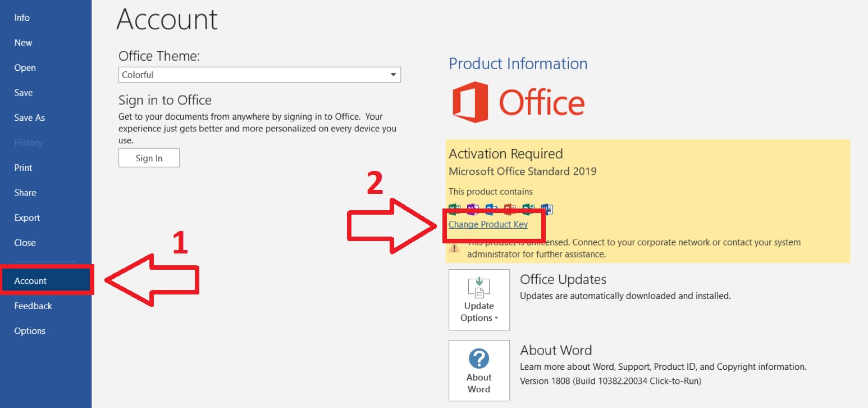868x408 pixels.
Task: Click the red Office logo
Action: [x=518, y=102]
